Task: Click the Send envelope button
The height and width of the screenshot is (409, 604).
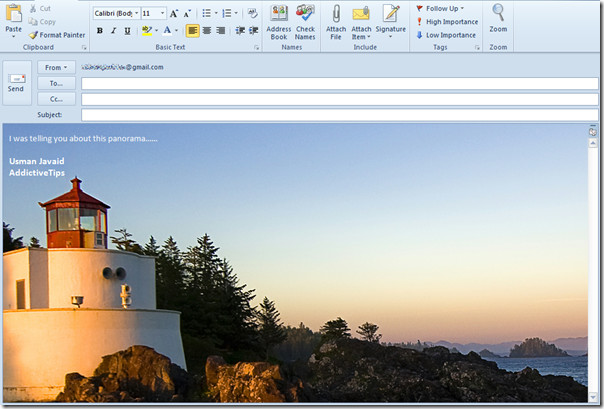Action: pyautogui.click(x=16, y=82)
